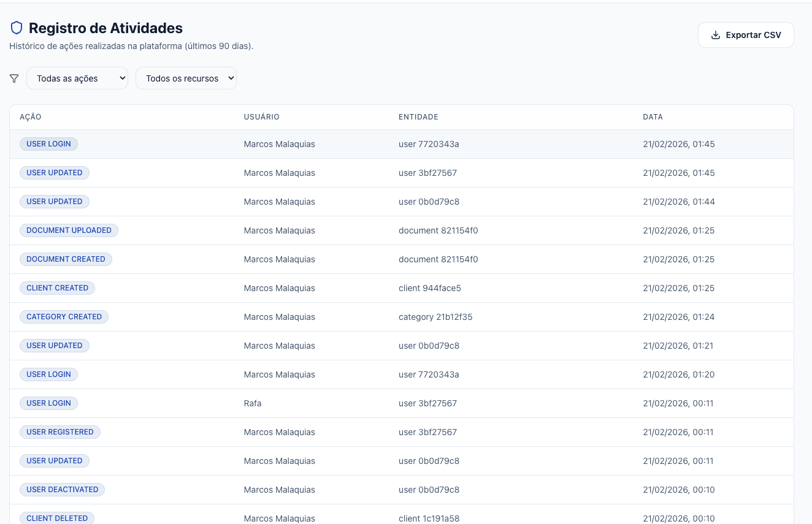Click the download icon in Exportar CSV

click(x=715, y=35)
